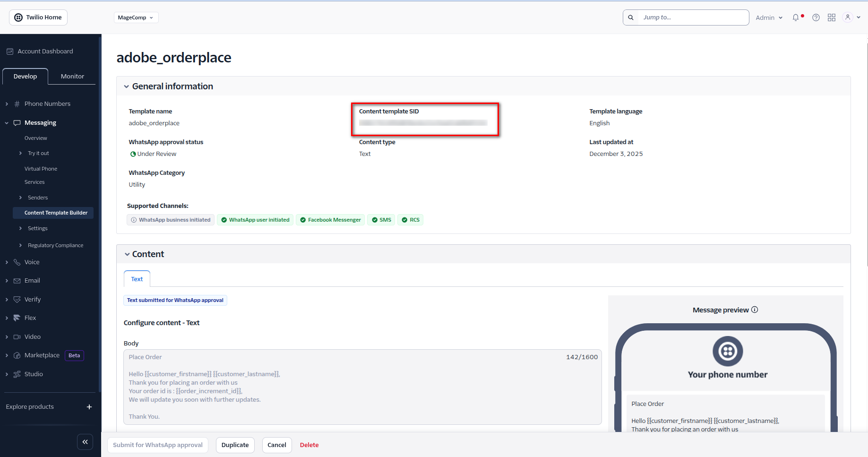The image size is (868, 457).
Task: Click the red Delete link
Action: [309, 445]
